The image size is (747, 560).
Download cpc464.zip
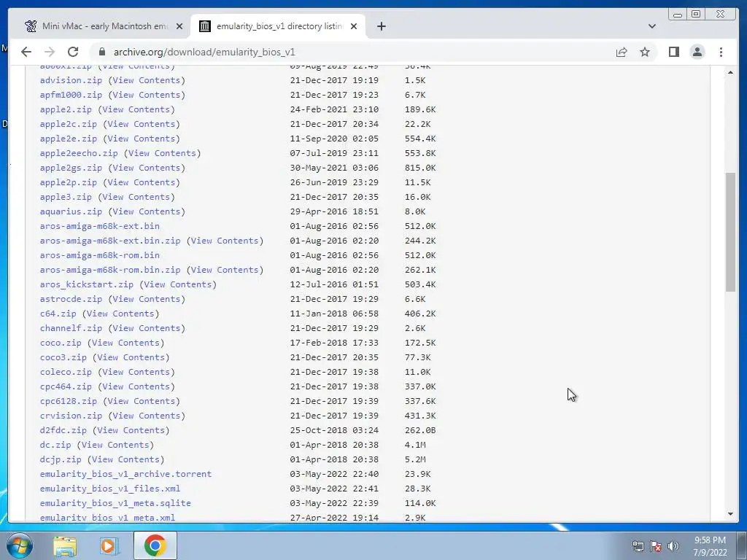66,386
